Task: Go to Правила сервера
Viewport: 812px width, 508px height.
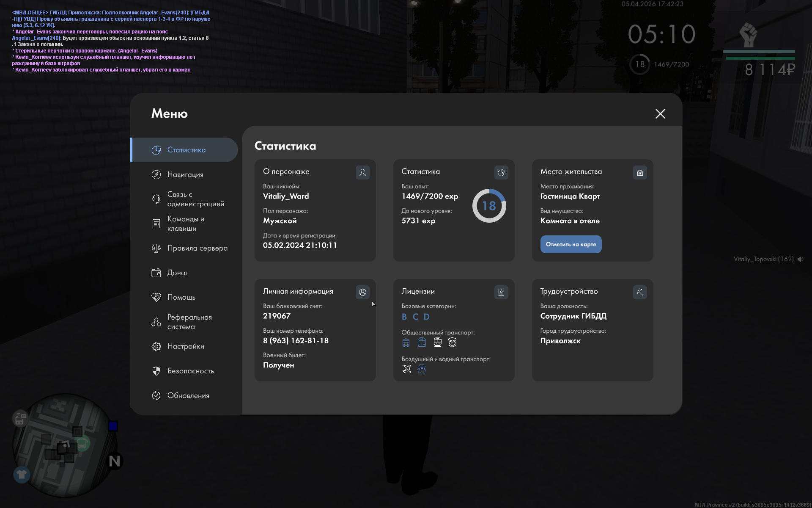Action: point(197,248)
